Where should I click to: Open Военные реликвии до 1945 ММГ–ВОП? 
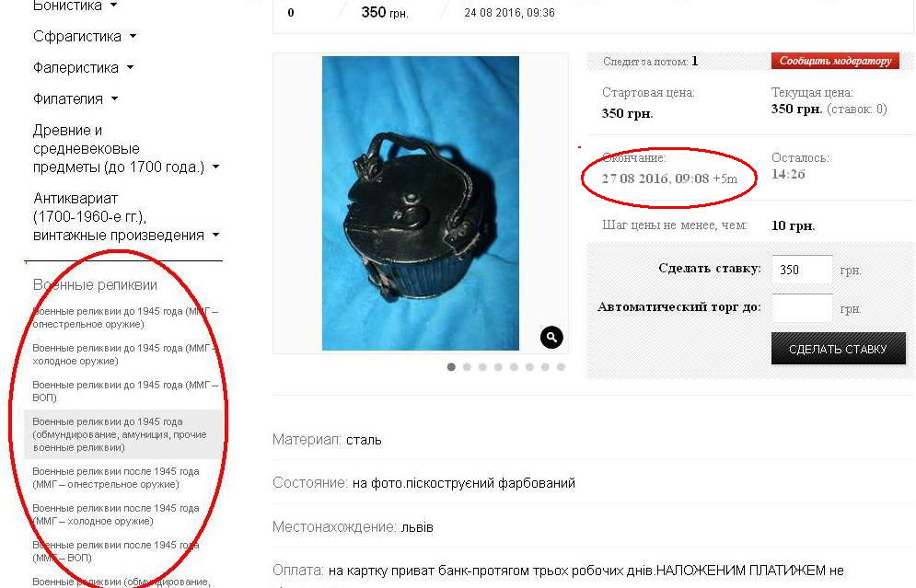tap(125, 391)
